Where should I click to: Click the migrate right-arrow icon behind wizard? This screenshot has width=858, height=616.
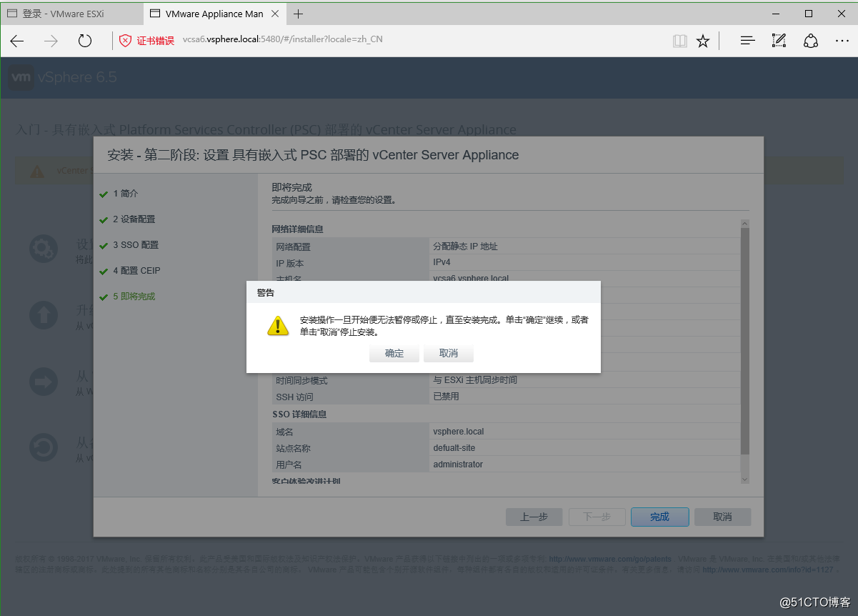[x=44, y=381]
